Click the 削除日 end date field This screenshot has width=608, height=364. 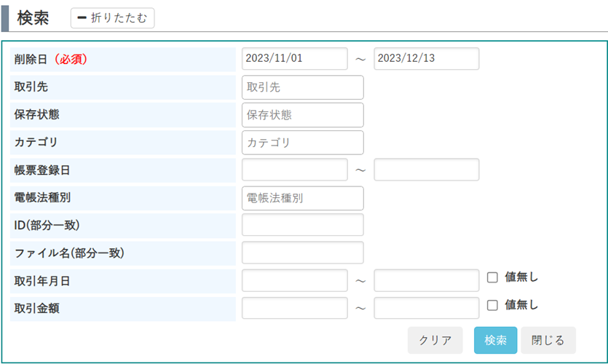click(x=426, y=59)
